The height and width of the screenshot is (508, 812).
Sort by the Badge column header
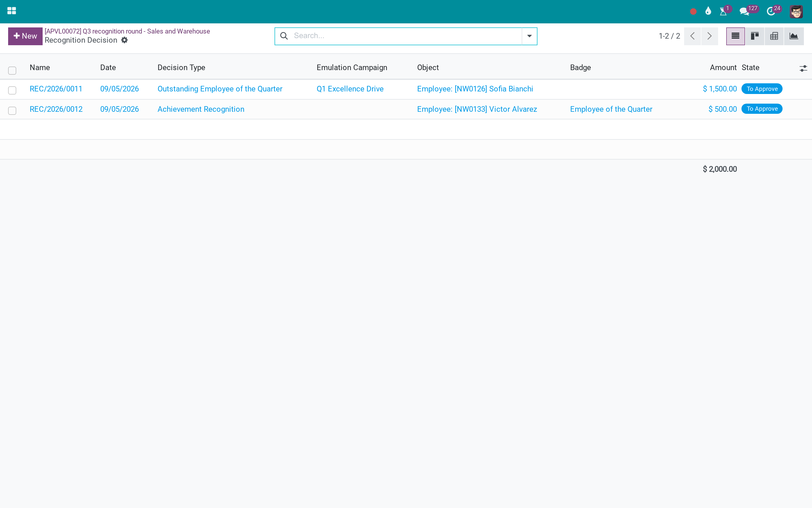tap(580, 68)
